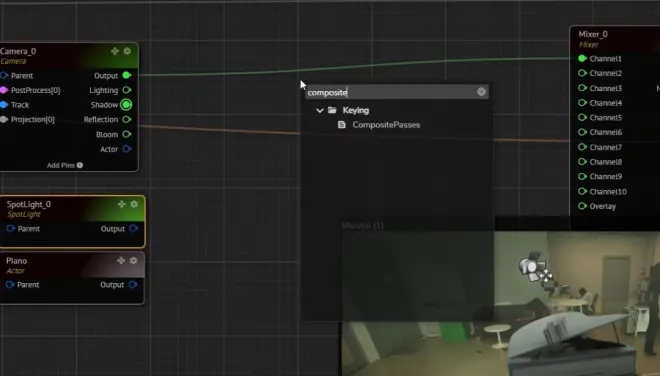Click the Camera_0 Shadow output pin

(x=126, y=105)
